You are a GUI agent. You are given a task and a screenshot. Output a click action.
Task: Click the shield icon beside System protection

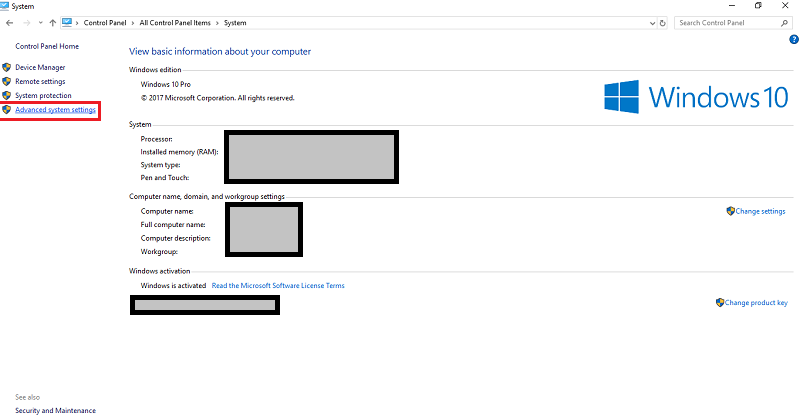click(x=7, y=95)
